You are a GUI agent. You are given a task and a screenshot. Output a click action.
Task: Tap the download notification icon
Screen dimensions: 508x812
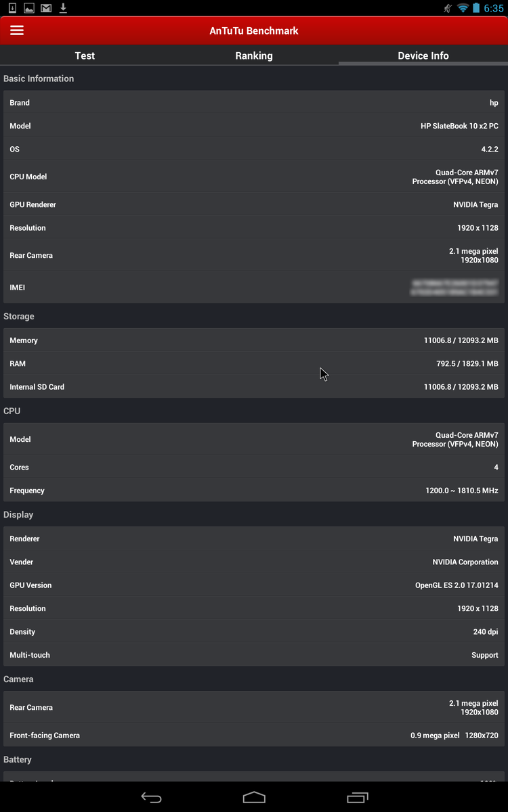click(x=63, y=8)
